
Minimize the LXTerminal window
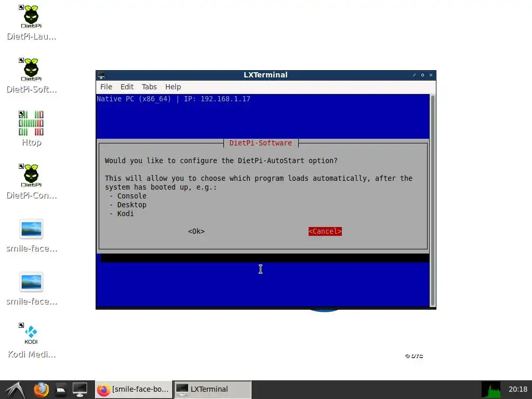pyautogui.click(x=414, y=75)
